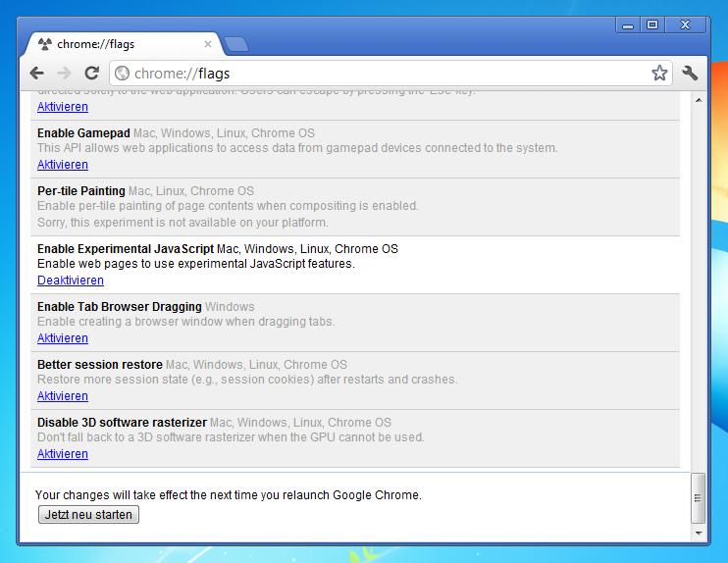Click Aktivieren under Enable Gamepad
The height and width of the screenshot is (563, 728).
(x=63, y=165)
